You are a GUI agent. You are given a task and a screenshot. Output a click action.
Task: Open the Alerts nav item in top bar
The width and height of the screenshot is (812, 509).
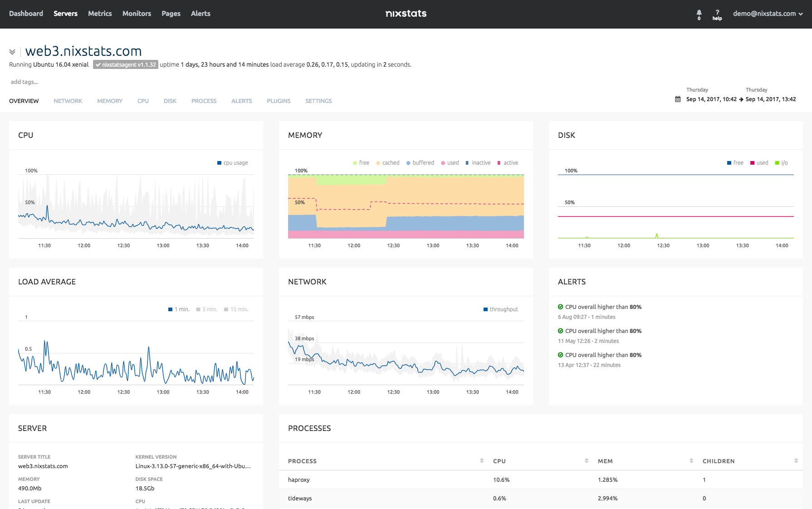(201, 14)
